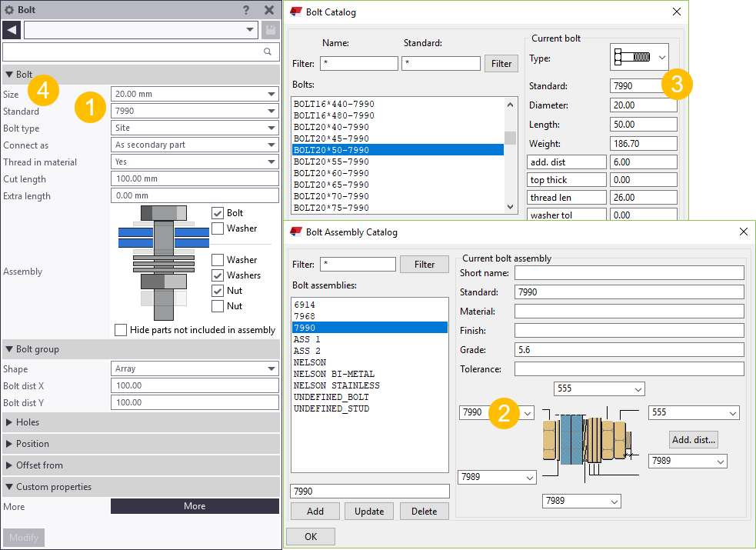Click the Tekla icon on Bolt Catalog title bar
The width and height of the screenshot is (756, 550).
(295, 12)
